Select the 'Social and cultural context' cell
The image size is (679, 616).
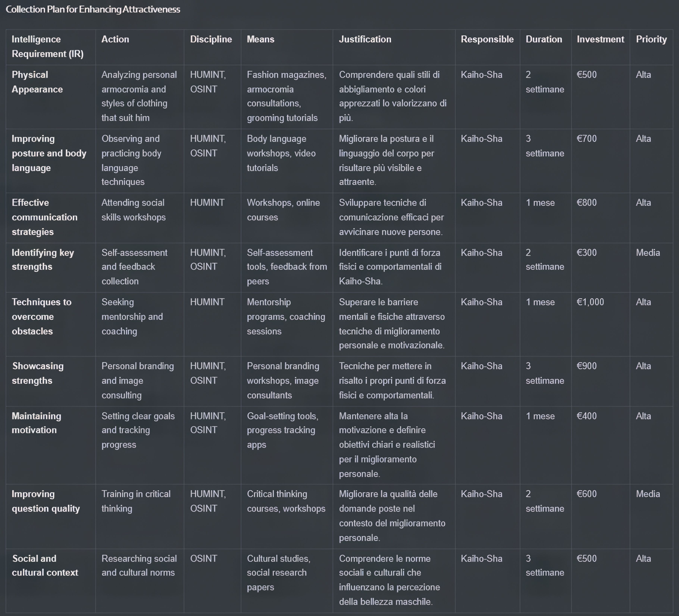click(45, 565)
